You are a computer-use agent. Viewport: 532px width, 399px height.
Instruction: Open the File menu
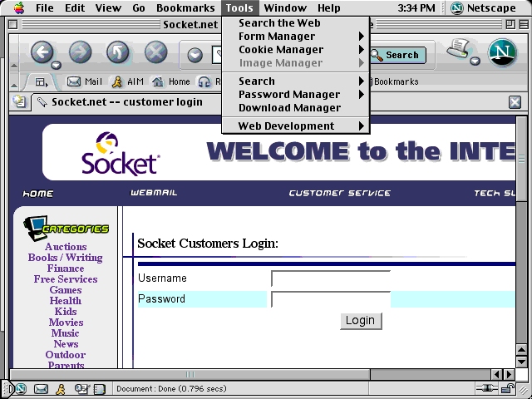click(x=44, y=7)
